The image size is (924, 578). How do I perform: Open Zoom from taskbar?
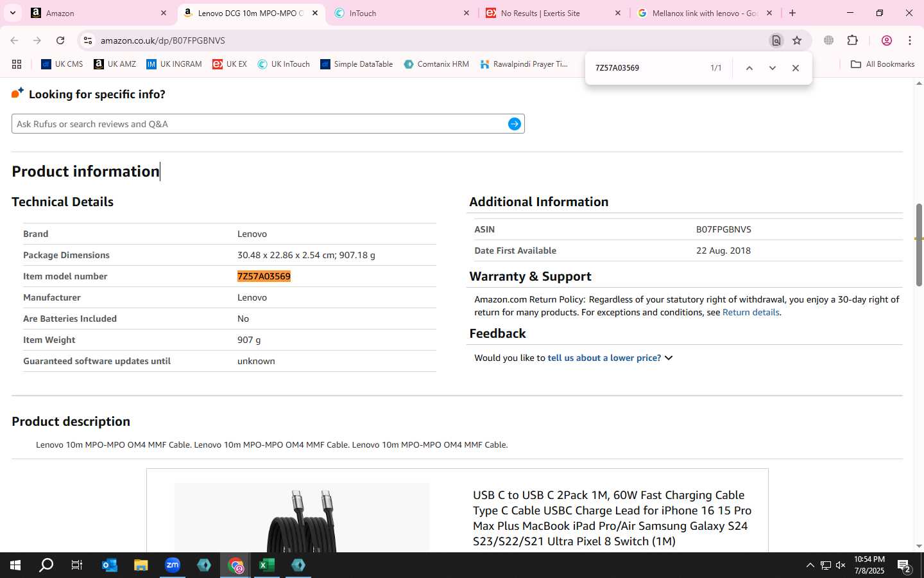point(173,565)
